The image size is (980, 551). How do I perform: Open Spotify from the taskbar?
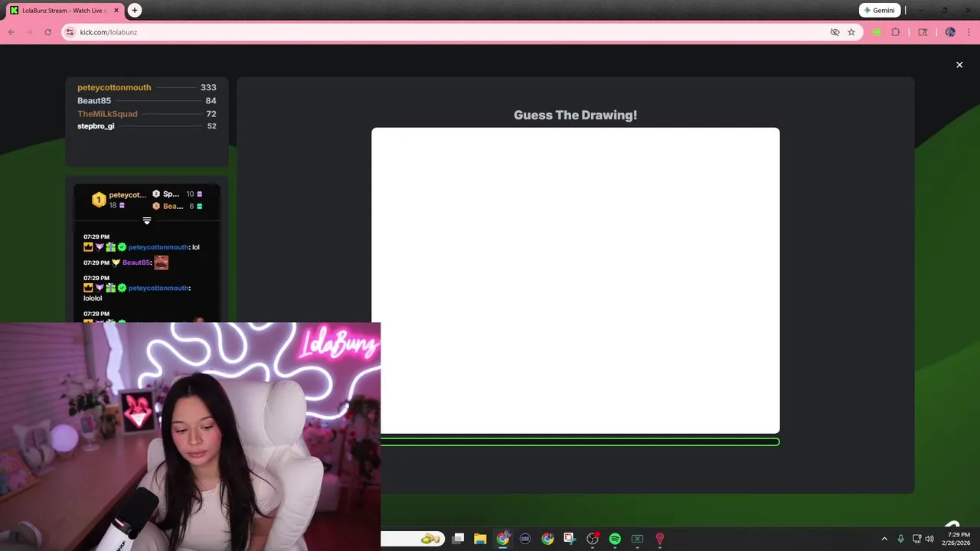click(x=615, y=539)
